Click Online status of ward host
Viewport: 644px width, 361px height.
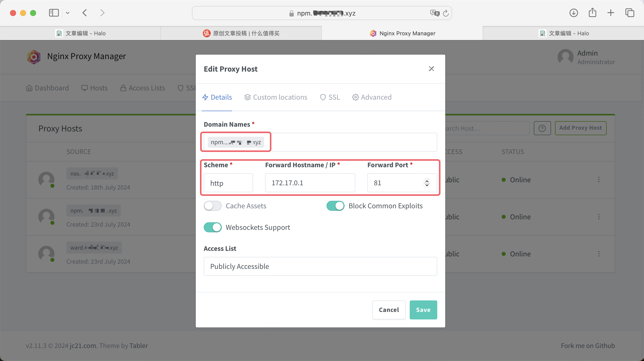pyautogui.click(x=516, y=254)
